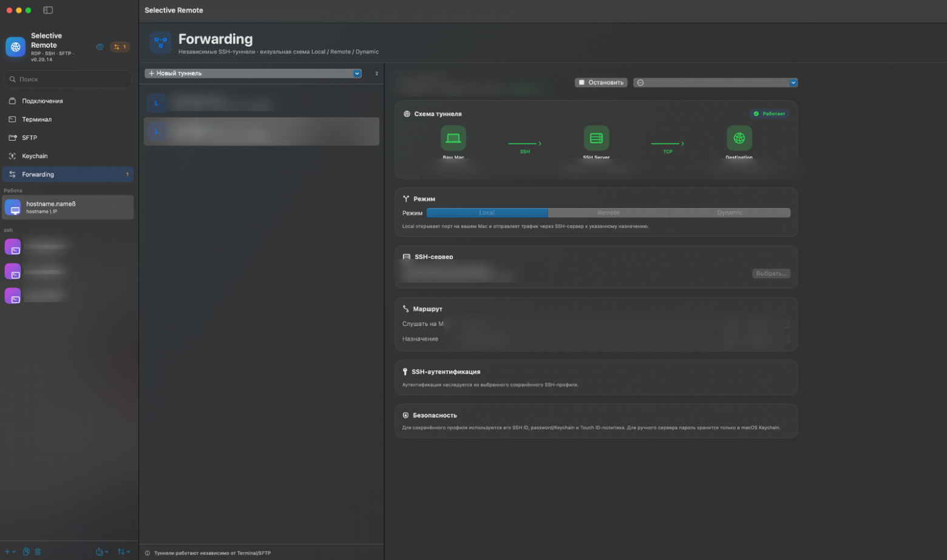
Task: Click the Destination globe icon in the scheme
Action: [x=739, y=138]
